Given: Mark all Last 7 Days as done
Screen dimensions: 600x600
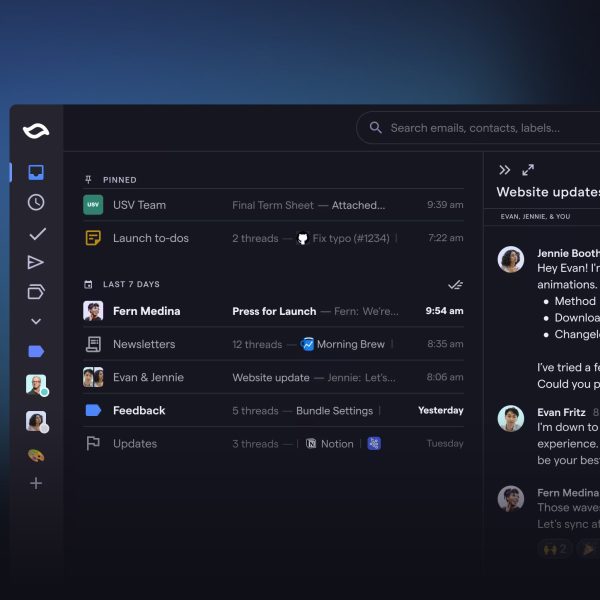Looking at the screenshot, I should coord(455,285).
